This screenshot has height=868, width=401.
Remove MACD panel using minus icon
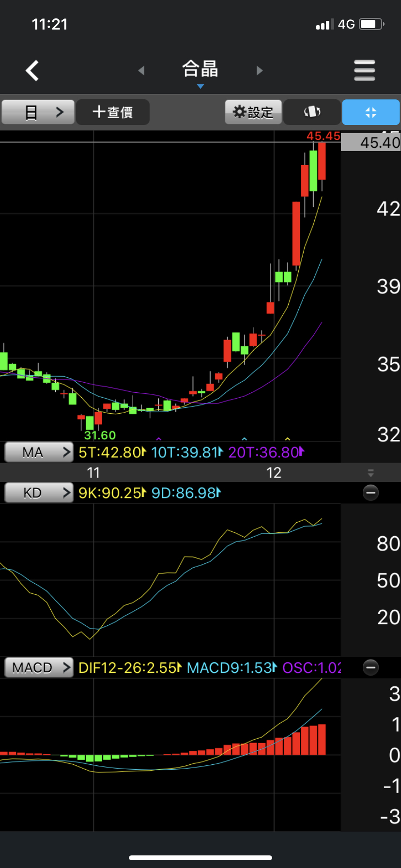[370, 667]
